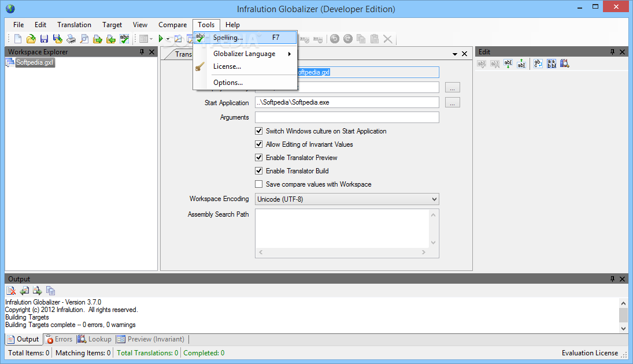This screenshot has width=633, height=364.
Task: Open the lookup books icon in Edit panel
Action: 565,64
